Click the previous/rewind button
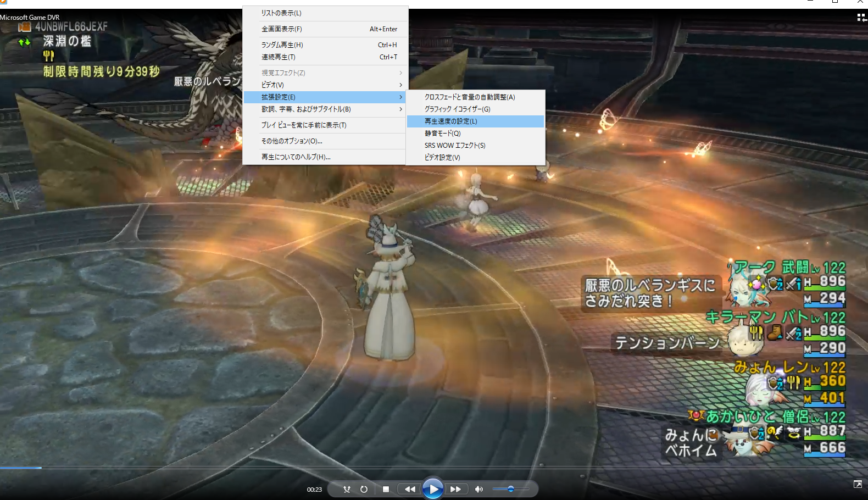 (x=410, y=489)
